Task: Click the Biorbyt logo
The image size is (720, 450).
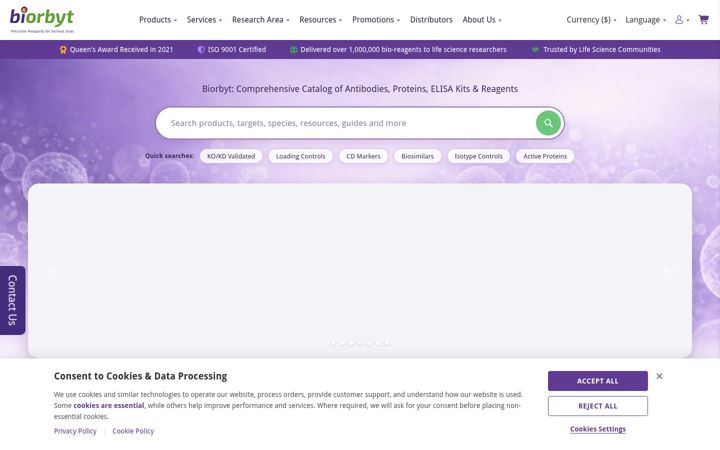Action: click(42, 20)
